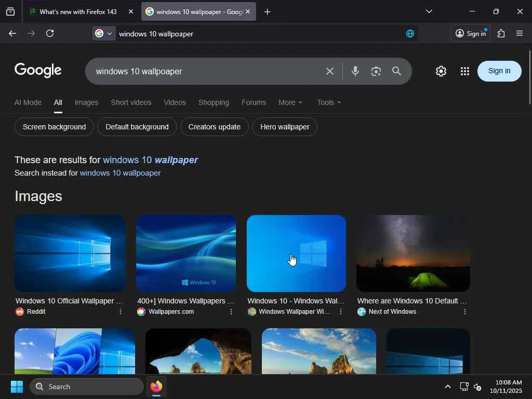
Task: Click the Next of Windows source icon
Action: (362, 312)
